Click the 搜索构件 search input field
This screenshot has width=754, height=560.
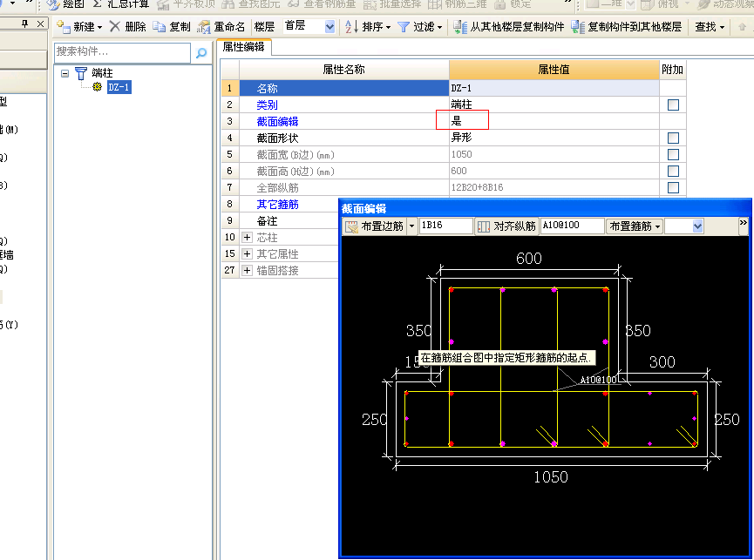(x=122, y=52)
